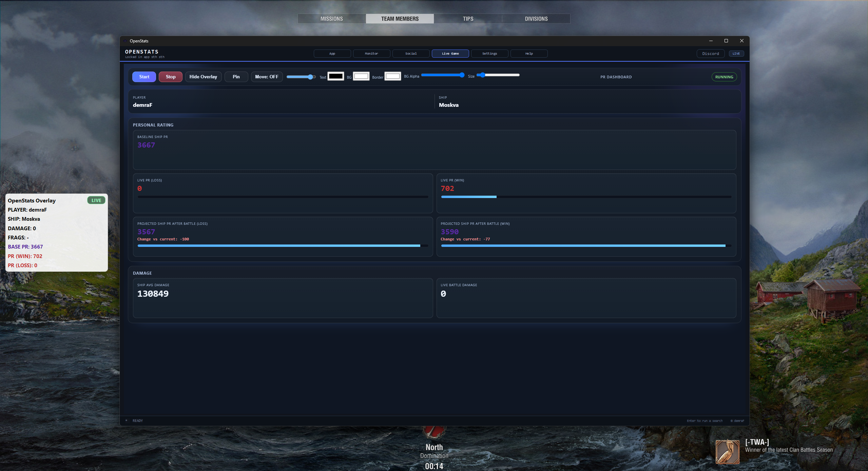Toggle the Pin option for the overlay
The width and height of the screenshot is (868, 471).
(x=236, y=77)
